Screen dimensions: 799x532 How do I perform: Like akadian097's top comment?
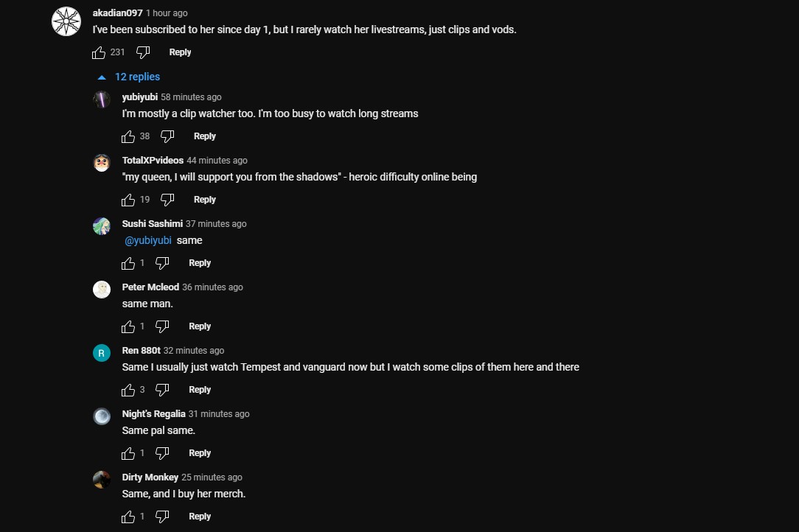99,52
